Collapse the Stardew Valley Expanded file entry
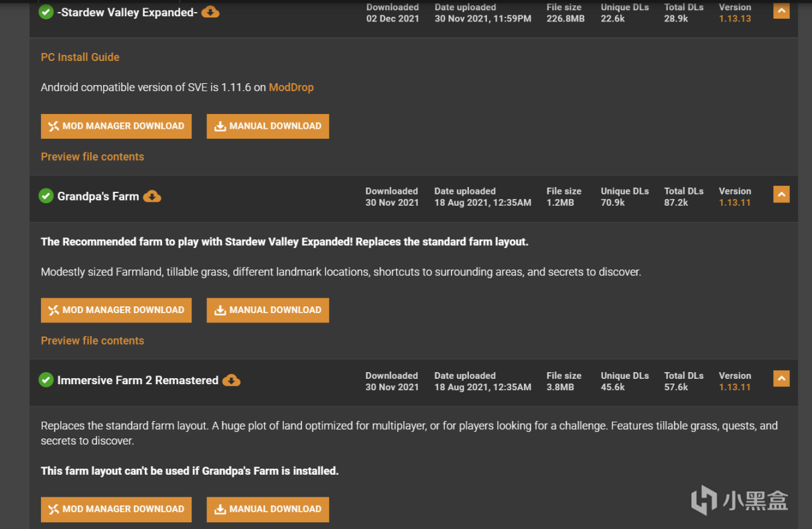 [x=781, y=10]
